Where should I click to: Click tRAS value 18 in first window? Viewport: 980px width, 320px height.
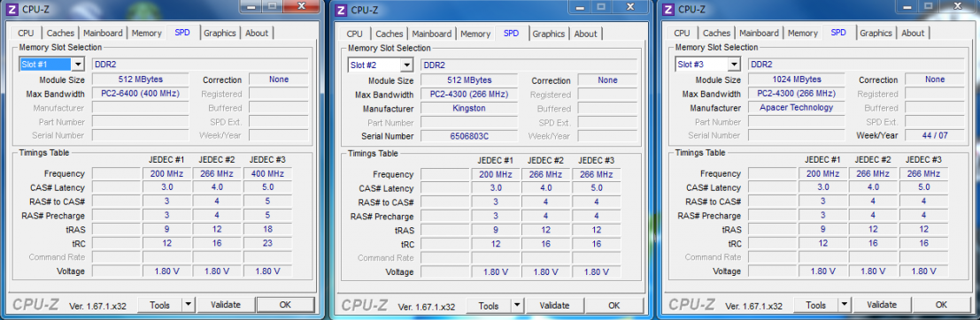point(267,230)
